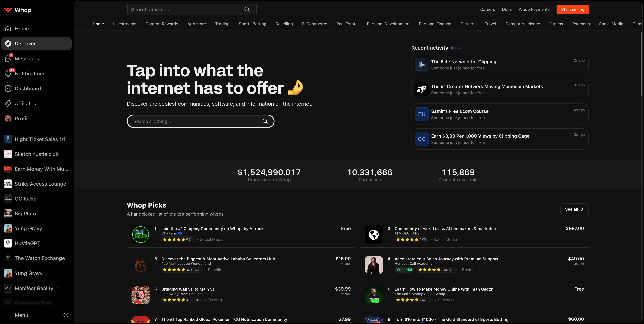
Task: Open the HustleGPT whop in sidebar
Action: point(27,243)
